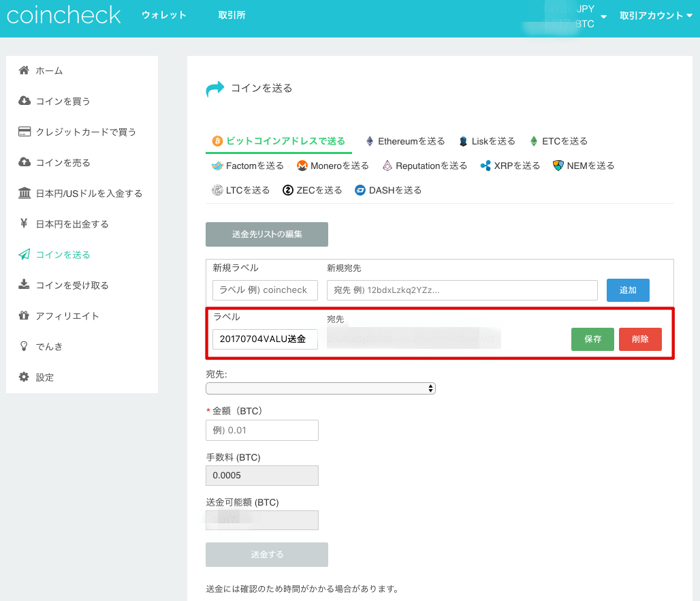This screenshot has height=601, width=700.
Task: Switch to the Liskを送る tab
Action: [x=488, y=141]
